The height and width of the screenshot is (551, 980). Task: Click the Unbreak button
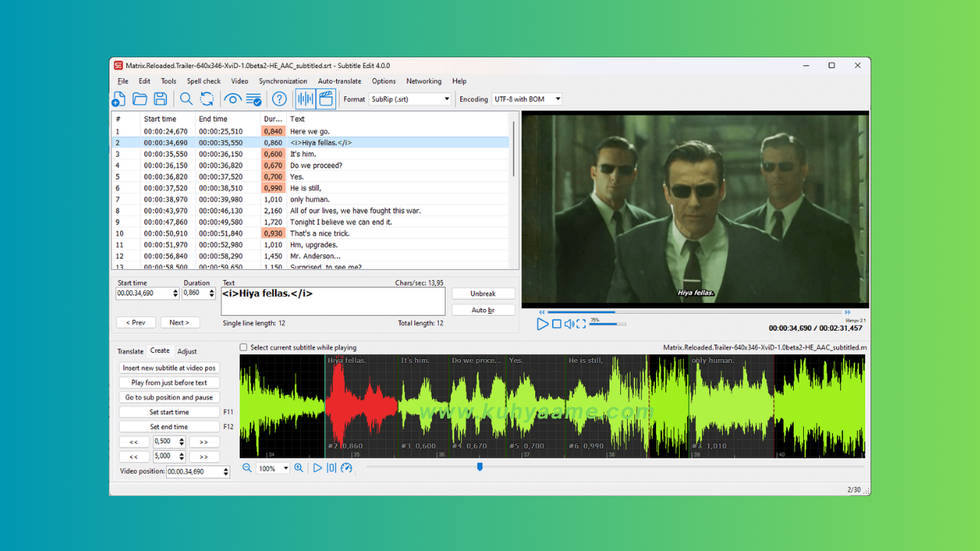point(483,294)
